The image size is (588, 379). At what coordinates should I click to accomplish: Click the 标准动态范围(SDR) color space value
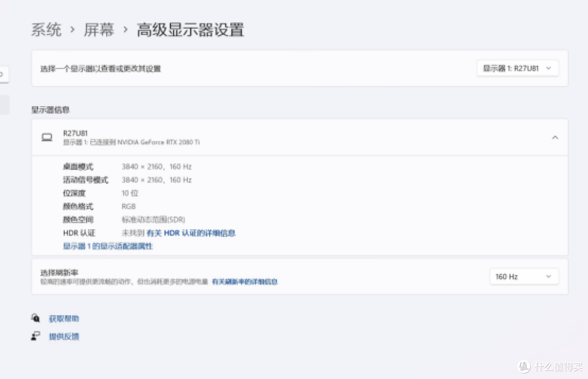(154, 219)
